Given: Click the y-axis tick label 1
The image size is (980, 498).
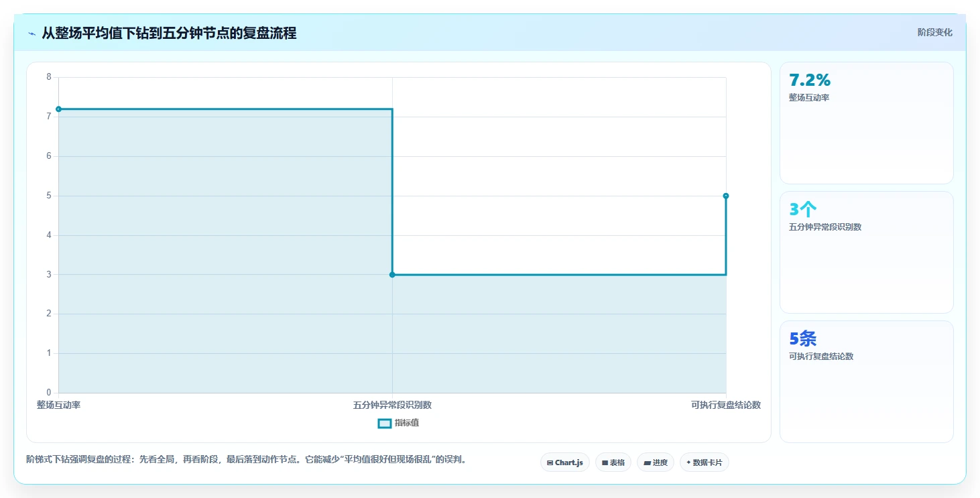Looking at the screenshot, I should (x=49, y=353).
